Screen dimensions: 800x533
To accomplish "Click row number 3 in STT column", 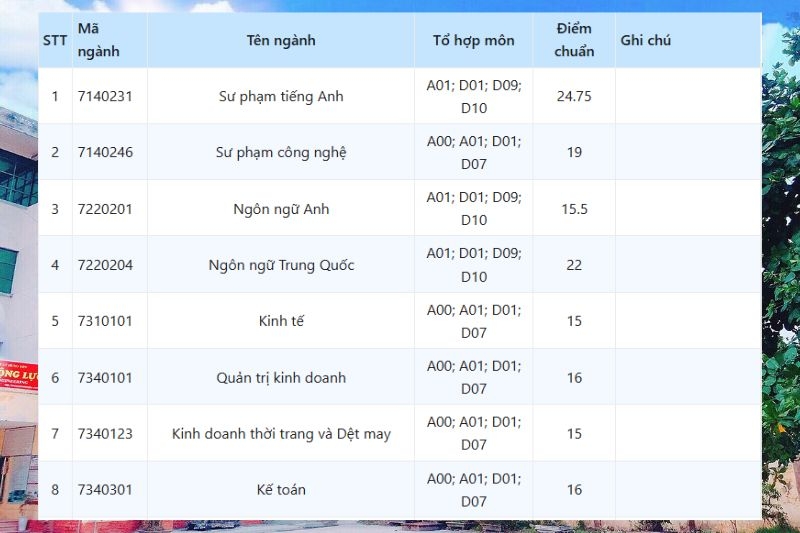I will pos(55,209).
